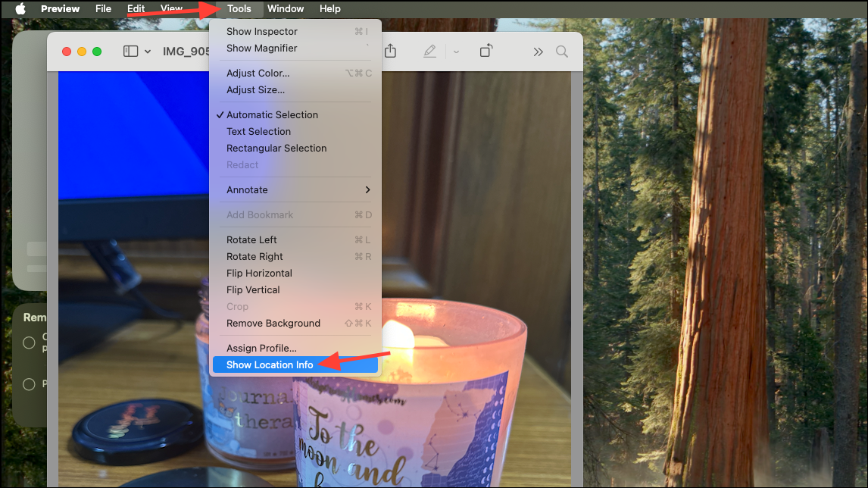Select second radio button in background window
Screen dimensions: 868x488
tap(29, 384)
